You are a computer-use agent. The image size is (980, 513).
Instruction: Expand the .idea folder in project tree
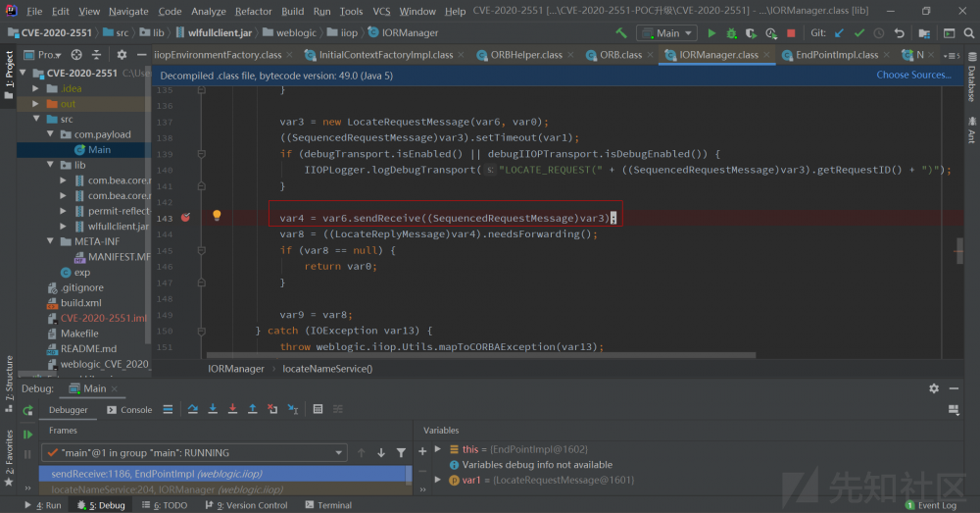(x=36, y=88)
